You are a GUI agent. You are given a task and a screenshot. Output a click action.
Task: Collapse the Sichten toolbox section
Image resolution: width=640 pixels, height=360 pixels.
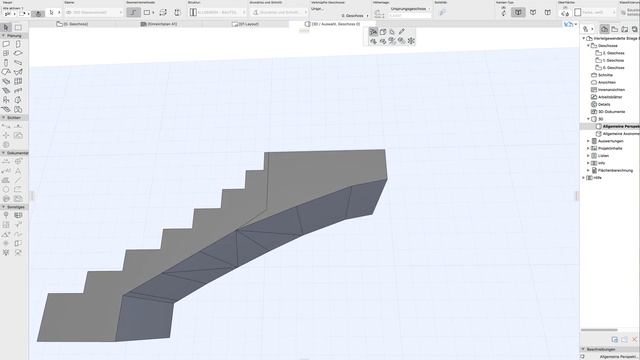tap(4, 118)
